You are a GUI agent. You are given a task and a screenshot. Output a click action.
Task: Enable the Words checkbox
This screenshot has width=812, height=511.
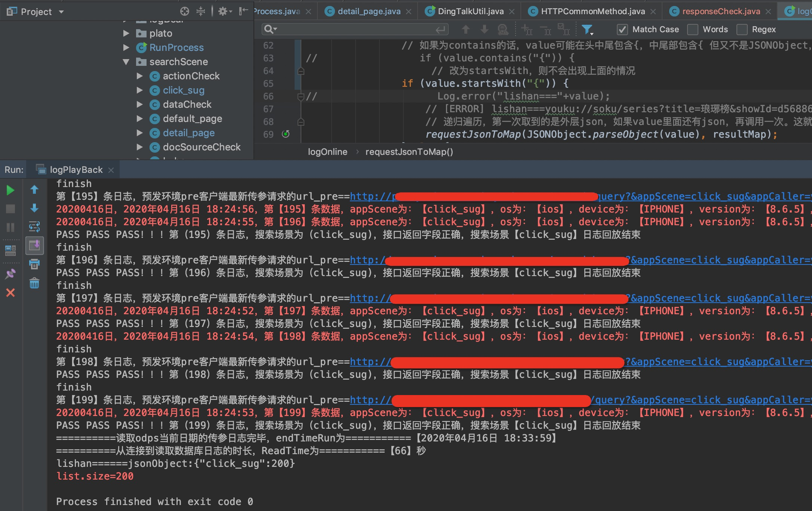tap(693, 30)
